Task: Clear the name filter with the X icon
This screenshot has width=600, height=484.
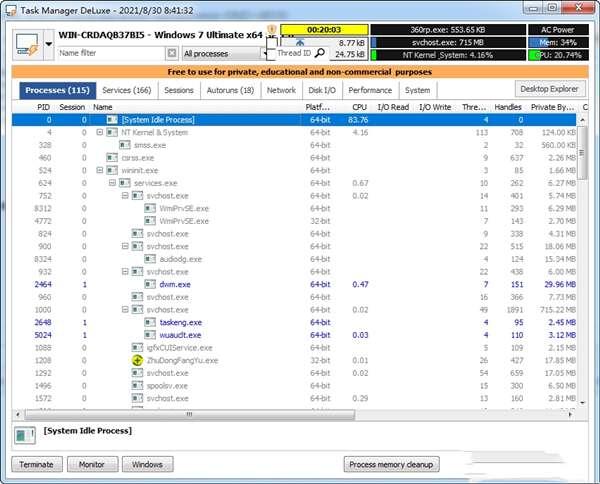Action: point(172,53)
